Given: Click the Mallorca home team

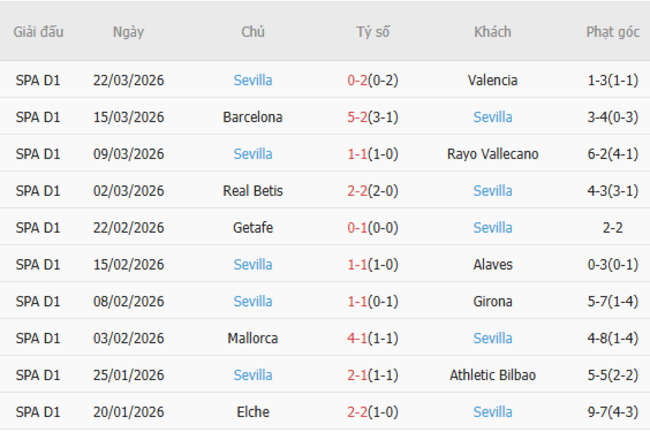Looking at the screenshot, I should [x=253, y=339].
